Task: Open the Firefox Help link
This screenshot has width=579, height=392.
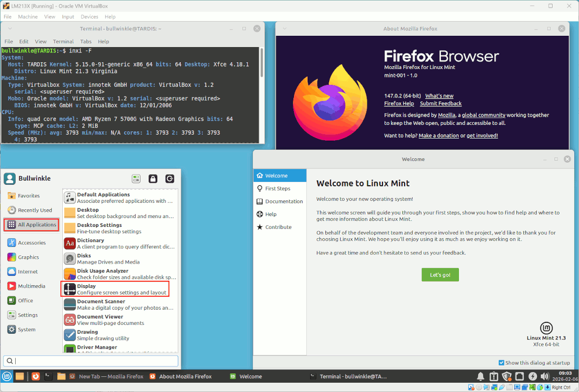Action: coord(399,103)
